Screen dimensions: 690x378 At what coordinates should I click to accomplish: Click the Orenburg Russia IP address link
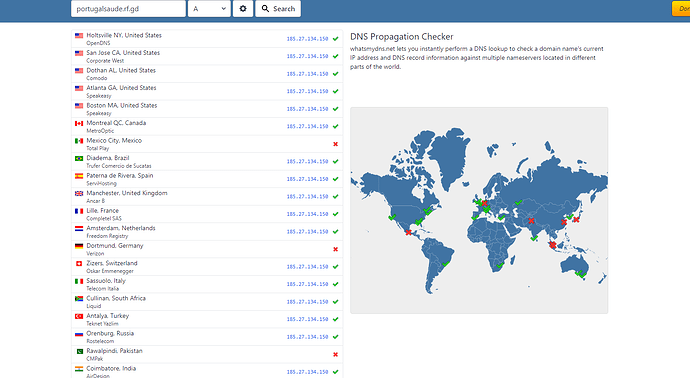click(307, 337)
